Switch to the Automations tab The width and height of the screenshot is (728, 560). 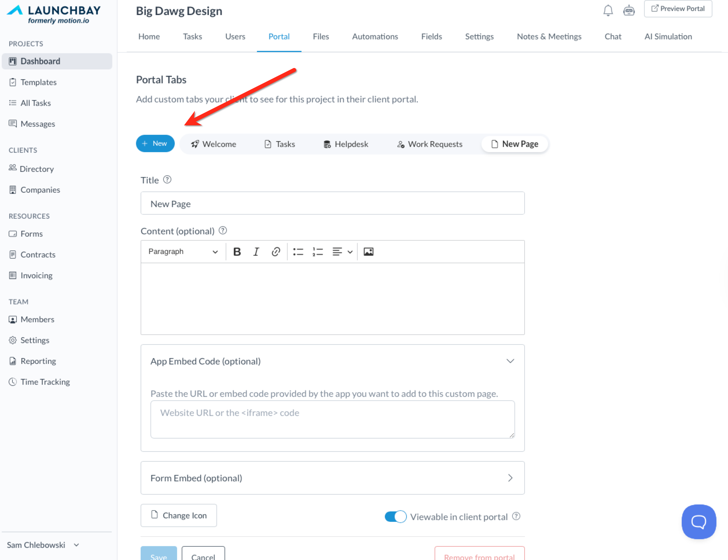375,37
